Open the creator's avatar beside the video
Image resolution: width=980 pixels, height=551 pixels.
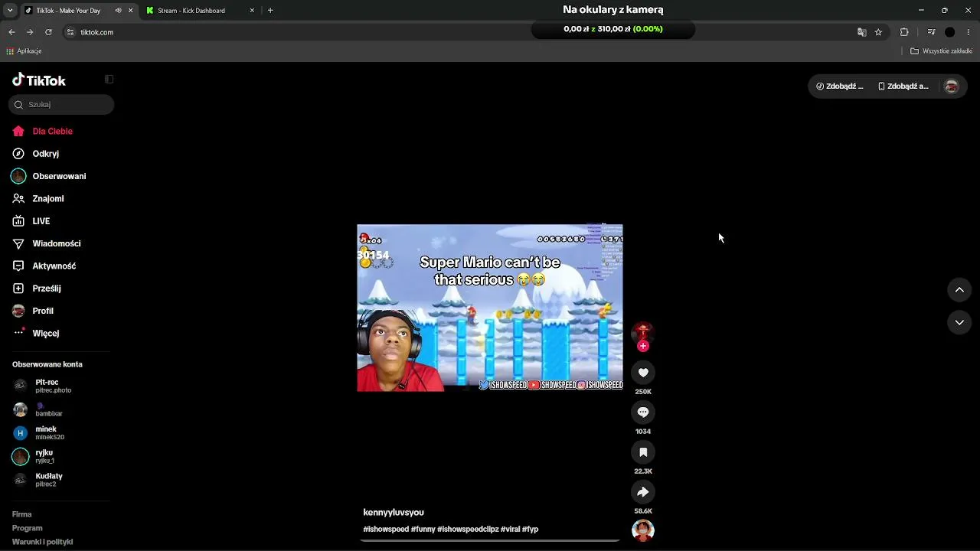(x=643, y=332)
